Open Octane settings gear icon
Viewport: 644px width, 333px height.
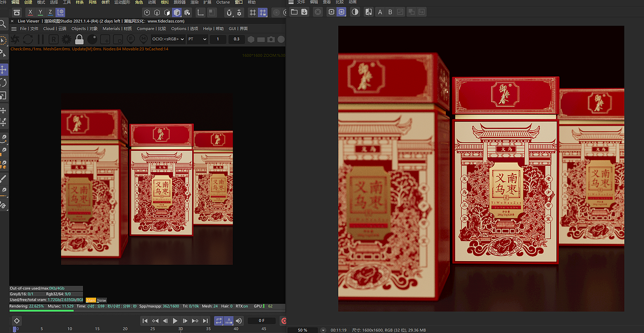[66, 39]
